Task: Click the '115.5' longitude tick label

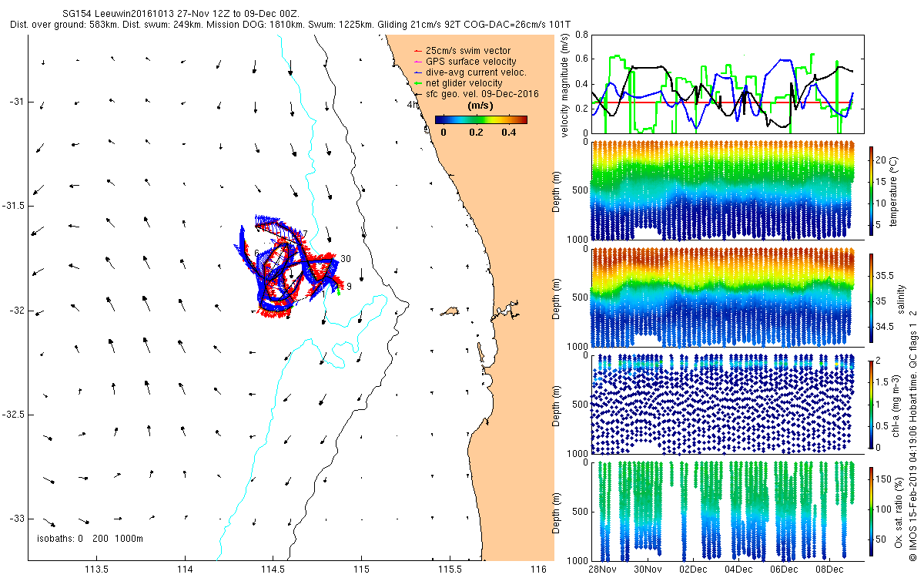Action: click(x=448, y=569)
